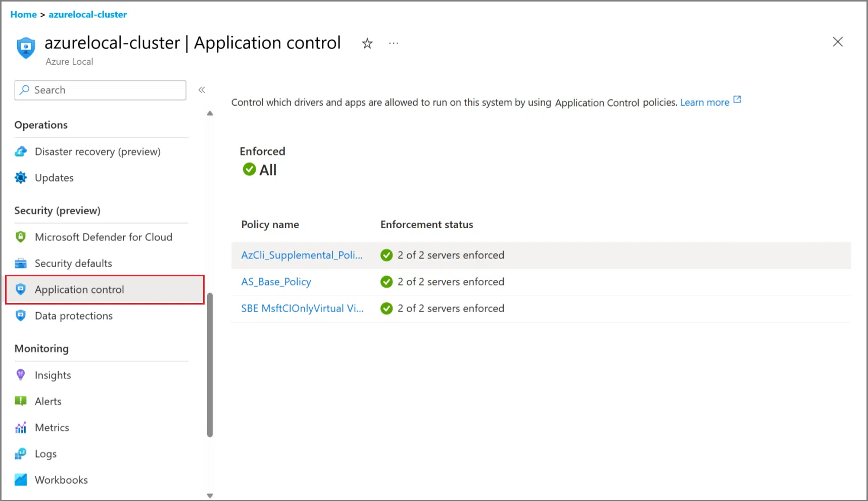Open the AS_Base_Policy link
This screenshot has height=501, width=868.
coord(276,282)
